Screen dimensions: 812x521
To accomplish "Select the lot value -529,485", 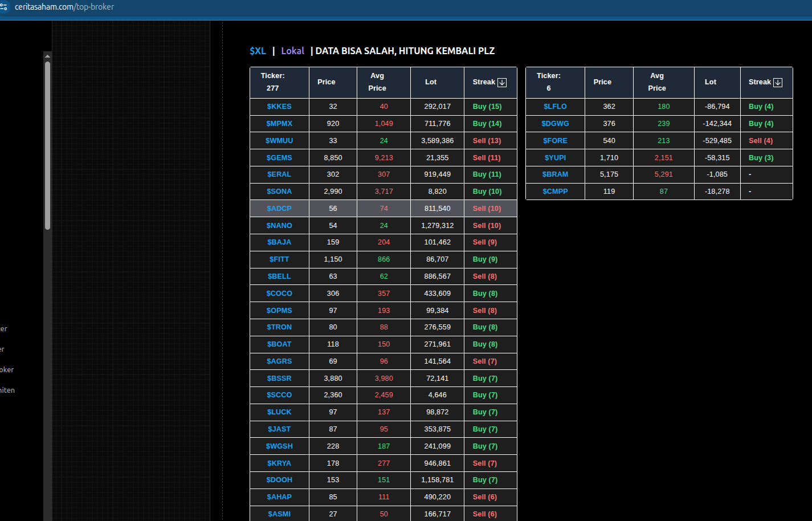I will coord(717,141).
